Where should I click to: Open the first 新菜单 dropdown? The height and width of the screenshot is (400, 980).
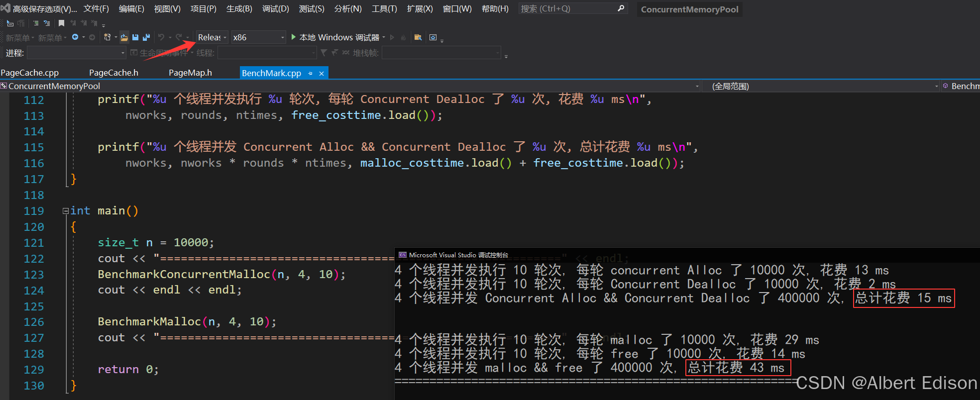pyautogui.click(x=20, y=38)
